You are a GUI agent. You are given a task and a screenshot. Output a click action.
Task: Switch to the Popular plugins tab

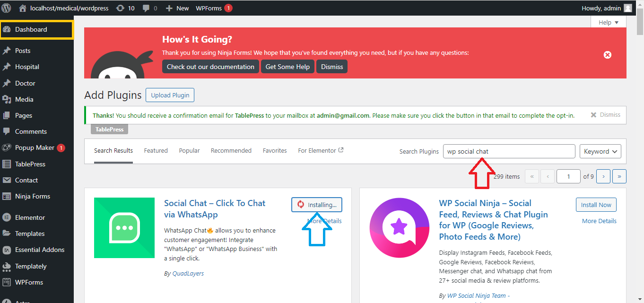(x=189, y=150)
